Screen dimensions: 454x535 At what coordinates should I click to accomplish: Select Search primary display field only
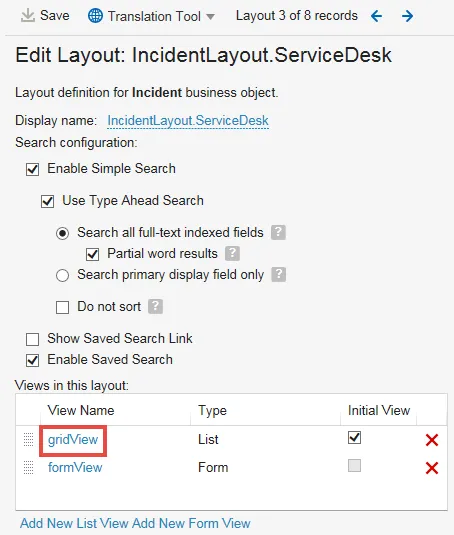coord(62,275)
